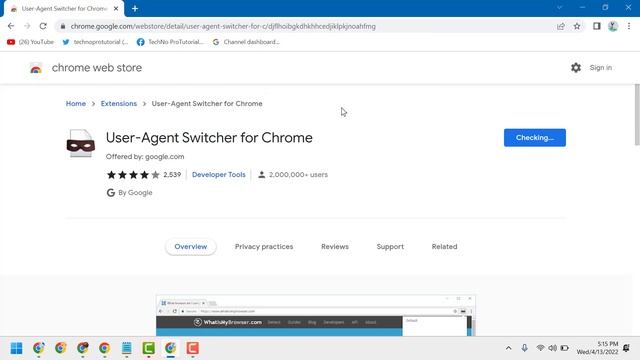Switch to Privacy practices tab
640x360 pixels.
pos(264,247)
